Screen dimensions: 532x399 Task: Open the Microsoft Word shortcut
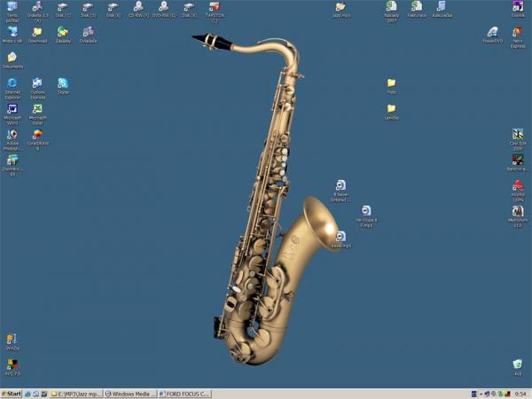(12, 109)
